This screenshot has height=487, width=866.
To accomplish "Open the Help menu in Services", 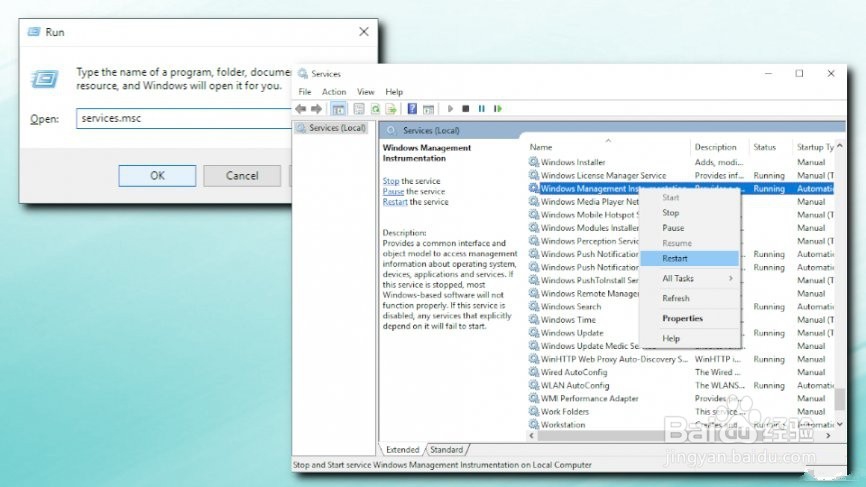I will pyautogui.click(x=394, y=92).
